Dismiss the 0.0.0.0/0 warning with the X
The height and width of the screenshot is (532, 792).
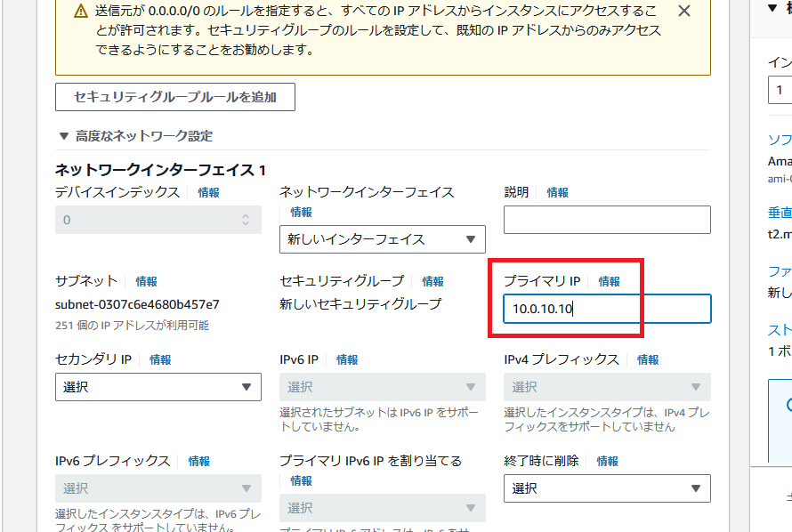click(x=684, y=11)
